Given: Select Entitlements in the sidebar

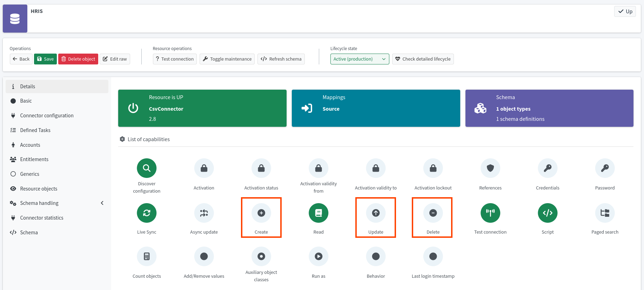Looking at the screenshot, I should pos(57,159).
